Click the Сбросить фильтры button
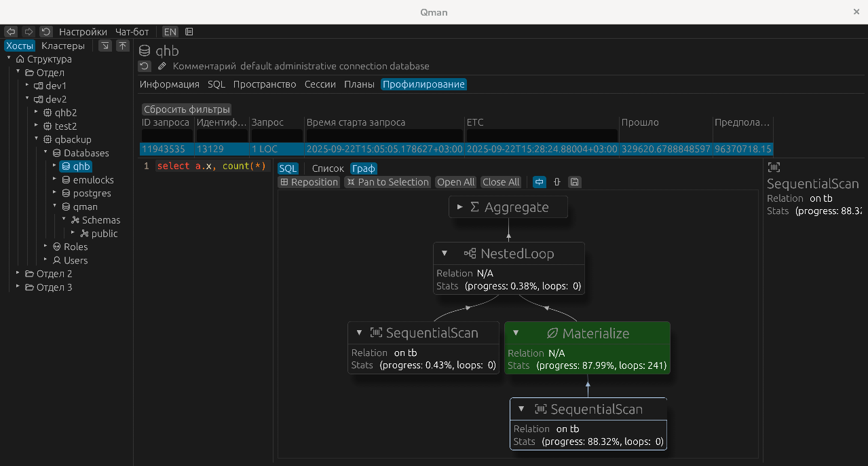This screenshot has height=466, width=868. point(187,109)
